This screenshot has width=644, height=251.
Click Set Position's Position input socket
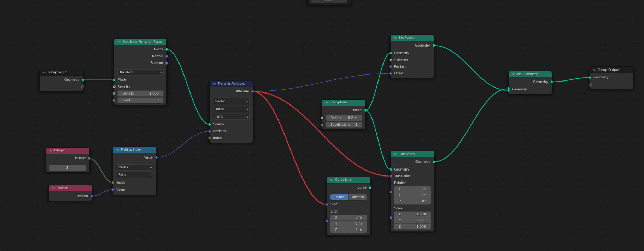[391, 67]
